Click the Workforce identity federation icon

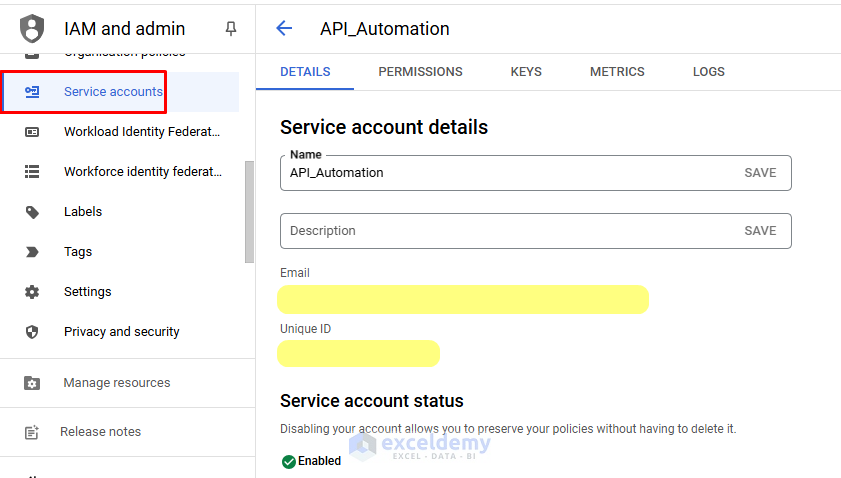coord(32,172)
